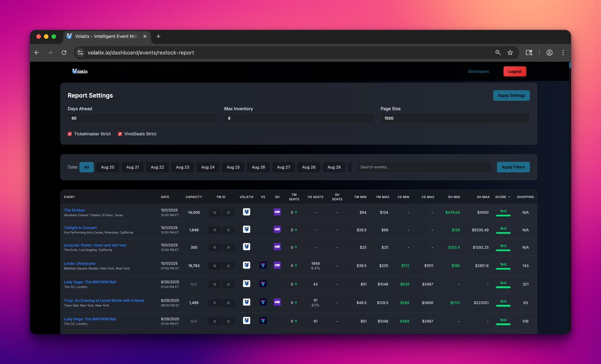
Task: Click Volatix icon in Twilight In Concert row
Action: coord(246,229)
